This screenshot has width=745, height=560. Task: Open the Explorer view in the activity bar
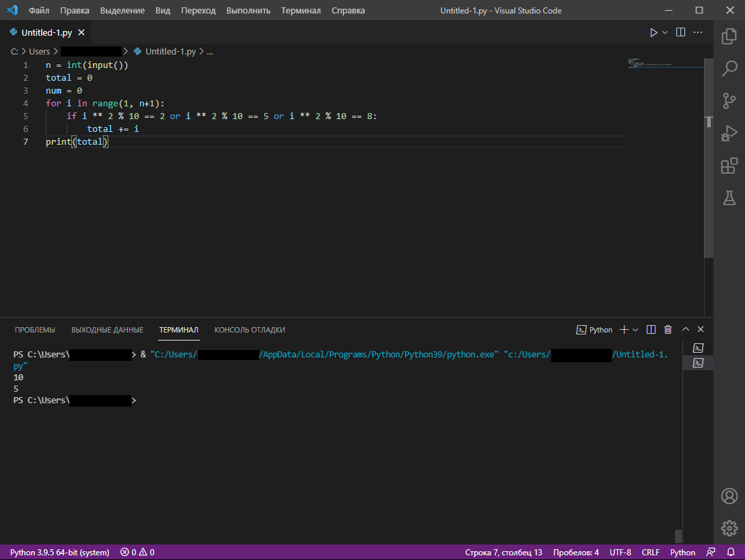coord(729,36)
